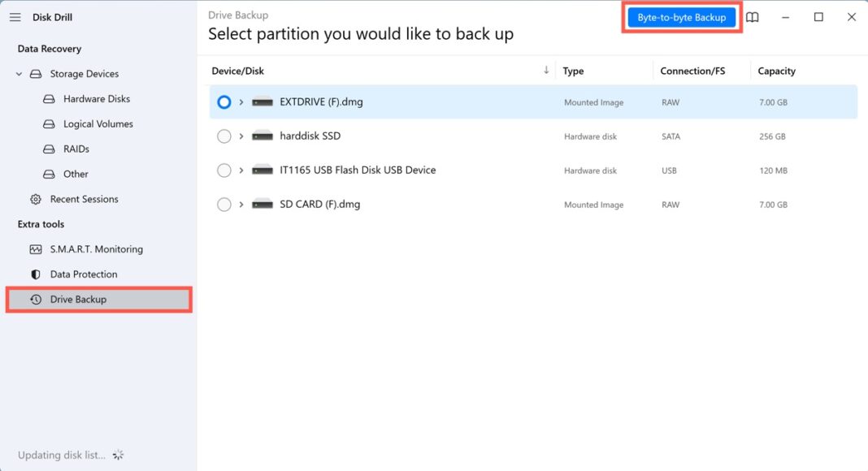The image size is (868, 471).
Task: Click the book help icon in title bar
Action: [x=753, y=17]
